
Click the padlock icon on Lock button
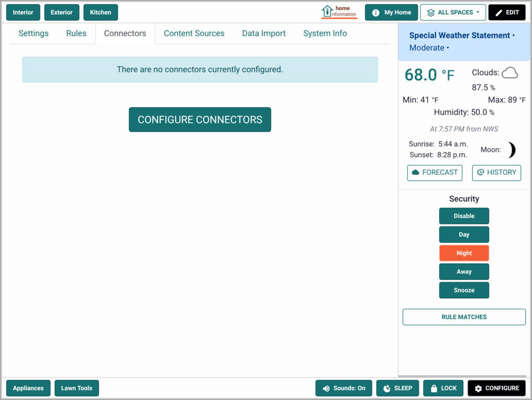point(434,389)
